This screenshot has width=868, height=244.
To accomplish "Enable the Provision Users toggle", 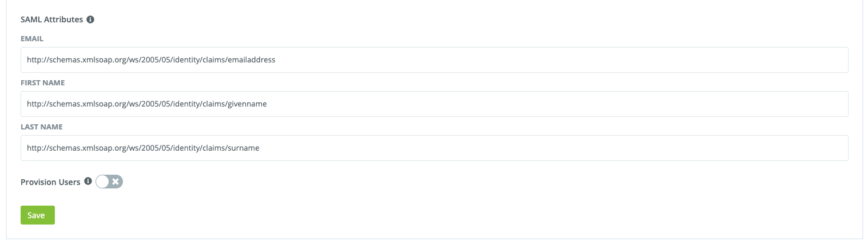I will (x=109, y=182).
